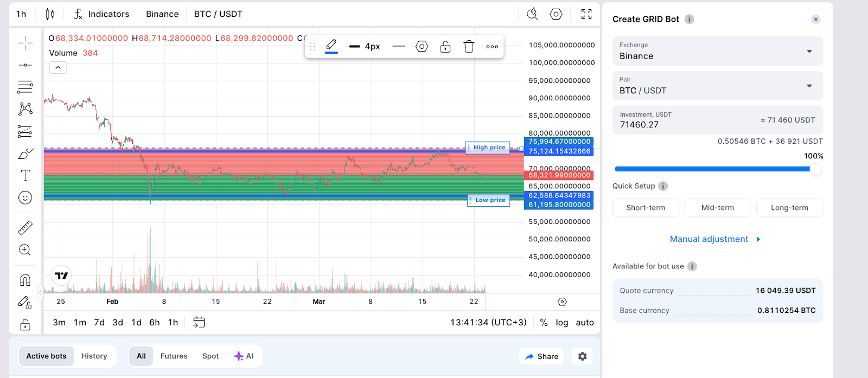This screenshot has height=378, width=868.
Task: Open more options three-dots menu
Action: (x=493, y=47)
